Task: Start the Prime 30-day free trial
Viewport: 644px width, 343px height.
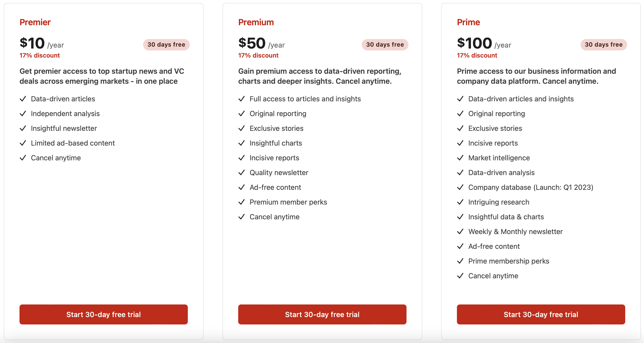Action: (x=541, y=314)
